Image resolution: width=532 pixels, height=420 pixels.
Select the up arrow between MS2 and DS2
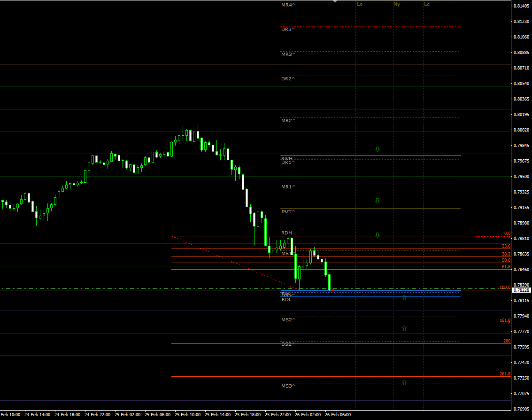pyautogui.click(x=404, y=329)
